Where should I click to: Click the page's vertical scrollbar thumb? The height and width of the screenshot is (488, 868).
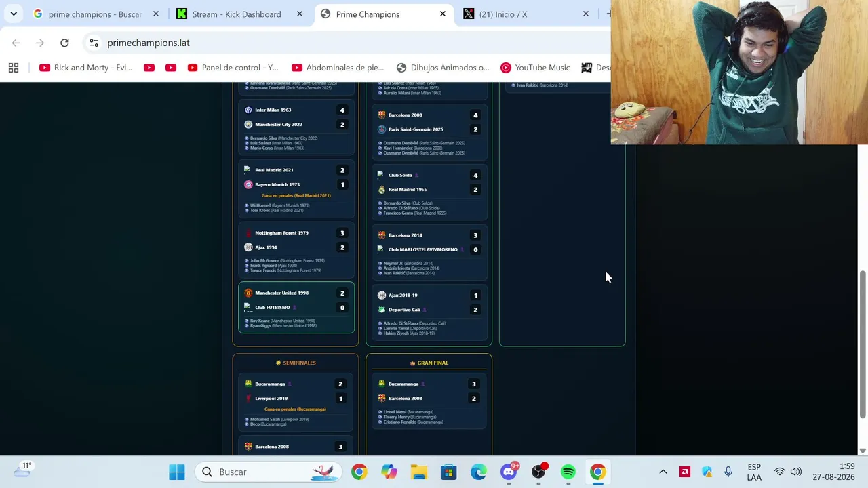tap(863, 344)
